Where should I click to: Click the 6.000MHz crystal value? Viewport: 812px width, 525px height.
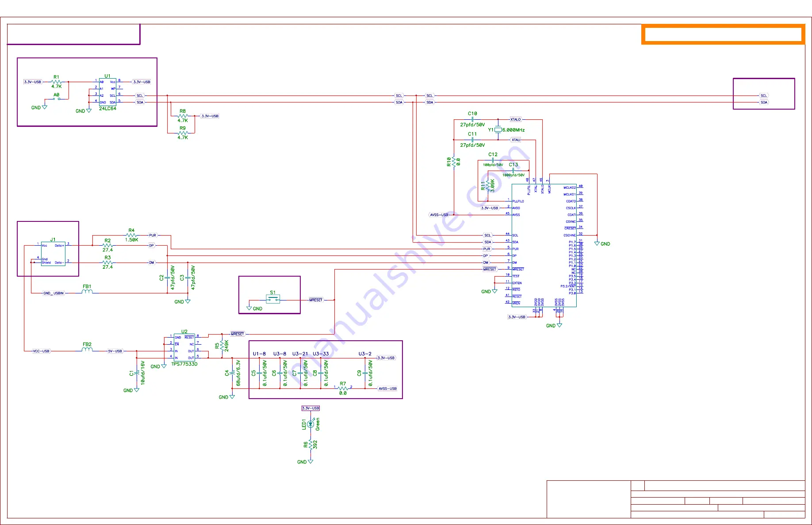pos(513,130)
